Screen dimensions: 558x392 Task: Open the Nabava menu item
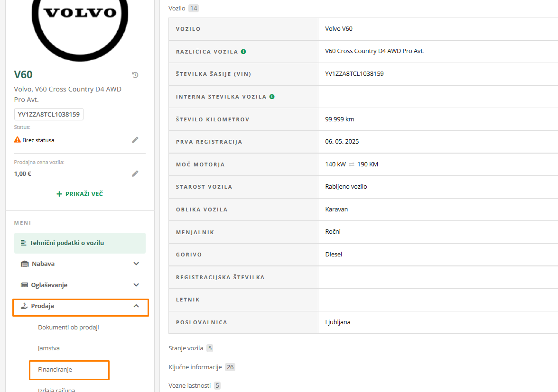(x=80, y=264)
